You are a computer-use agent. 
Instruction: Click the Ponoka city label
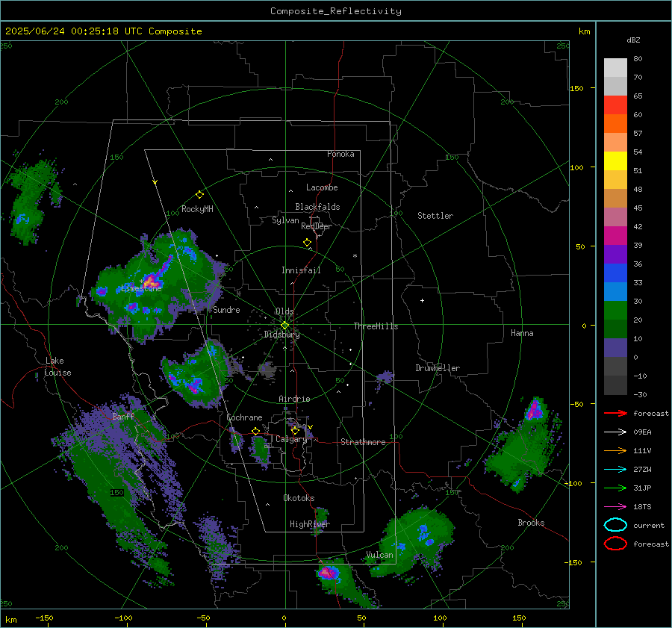[x=340, y=154]
